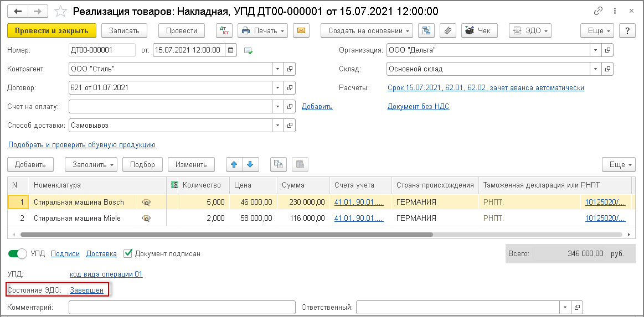Viewport: 644px width, 317px height.
Task: Show the Дт/Кт postings of the document
Action: point(224,31)
